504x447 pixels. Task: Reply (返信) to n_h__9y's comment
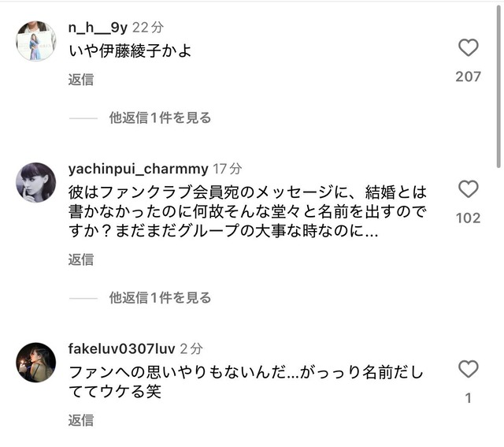[80, 79]
